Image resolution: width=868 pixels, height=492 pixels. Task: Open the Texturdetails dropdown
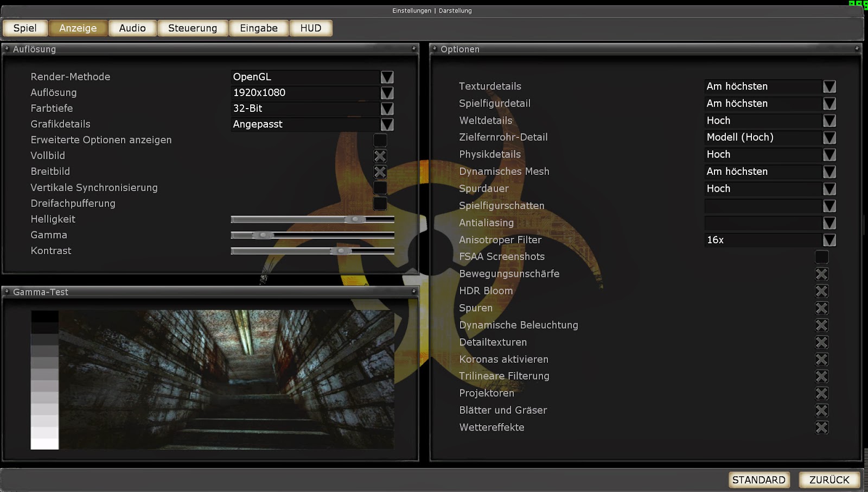828,86
